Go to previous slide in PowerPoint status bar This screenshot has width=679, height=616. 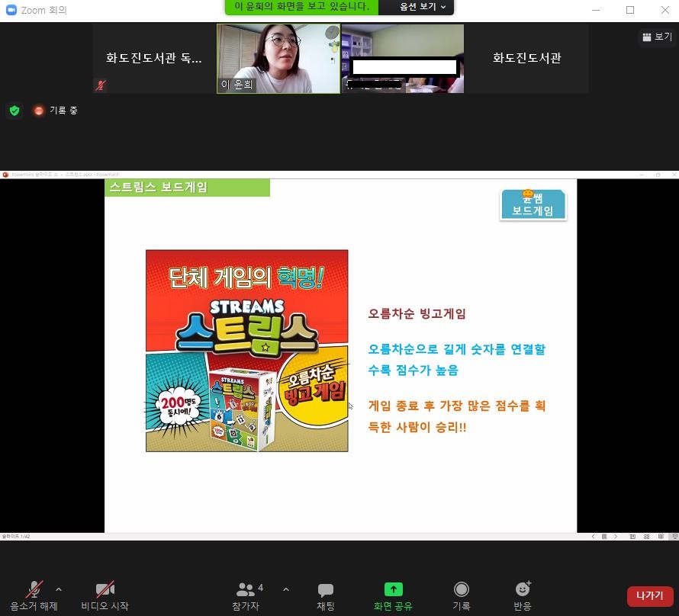coord(594,537)
